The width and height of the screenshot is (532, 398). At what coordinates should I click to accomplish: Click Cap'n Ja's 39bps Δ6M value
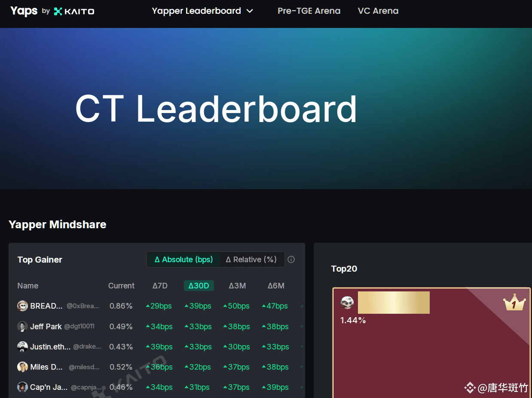(x=275, y=387)
